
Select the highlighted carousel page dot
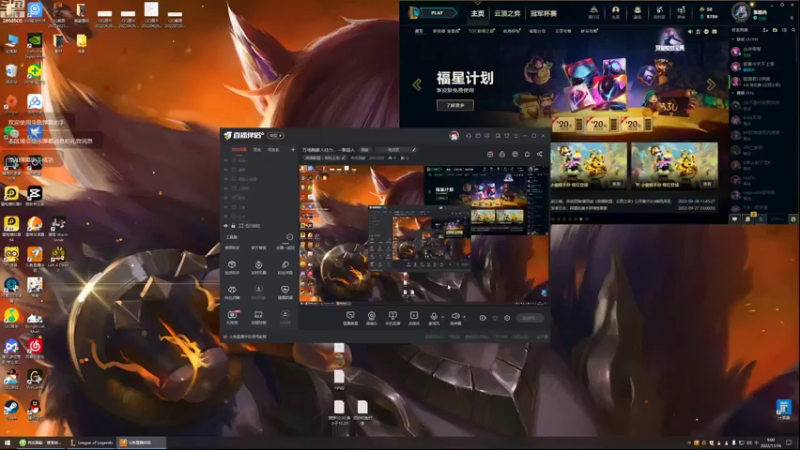coord(581,219)
